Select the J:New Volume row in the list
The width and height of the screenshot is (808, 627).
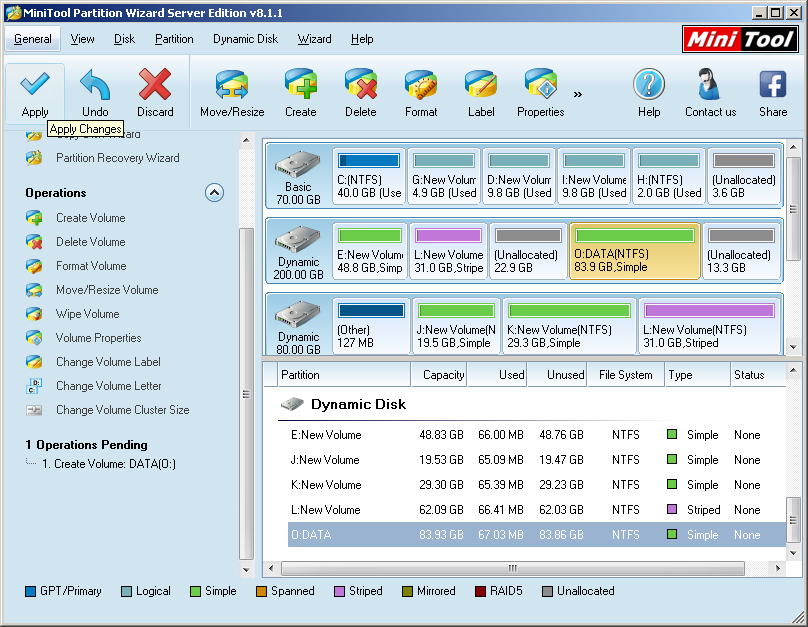coord(536,460)
